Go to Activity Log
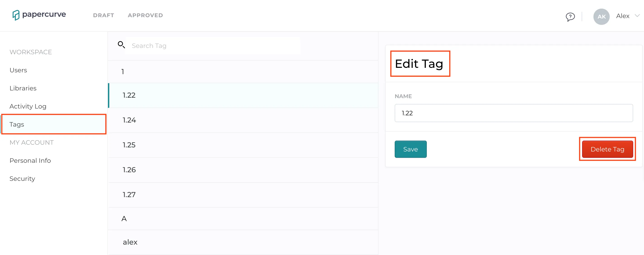644x255 pixels. click(28, 106)
